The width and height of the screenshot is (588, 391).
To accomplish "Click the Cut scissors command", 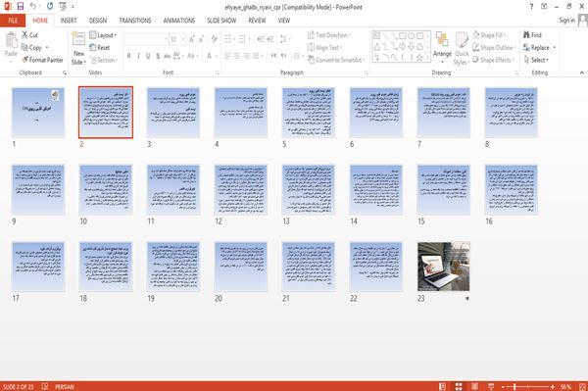I will point(29,35).
